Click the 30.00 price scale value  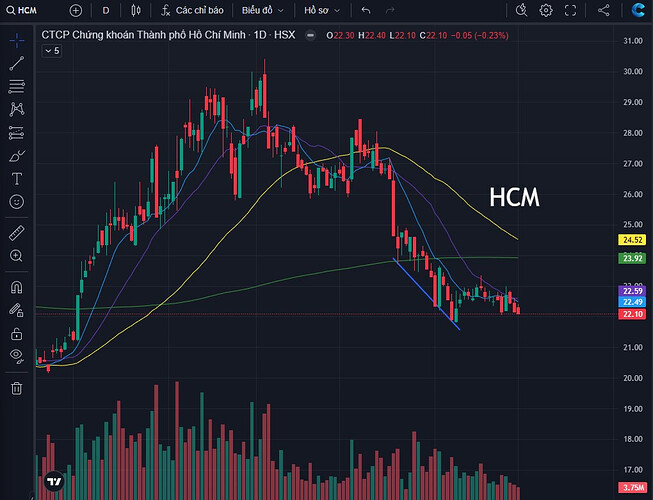[x=633, y=72]
